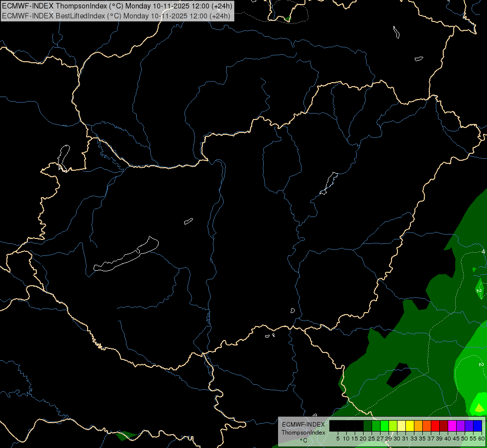Image resolution: width=487 pixels, height=448 pixels.
Task: Click the ECMWF-INDEX label in the legend
Action: pos(303,425)
